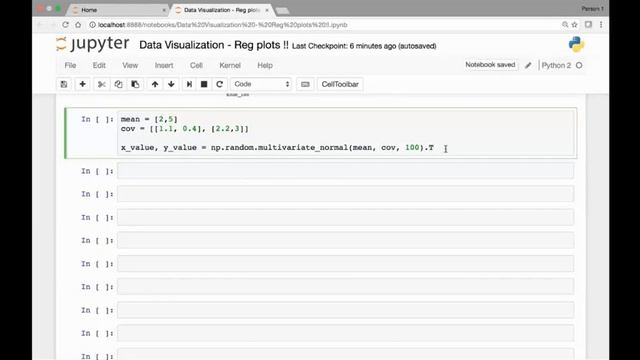Close the Data Visualization tab
Image resolution: width=640 pixels, height=360 pixels.
coord(267,10)
